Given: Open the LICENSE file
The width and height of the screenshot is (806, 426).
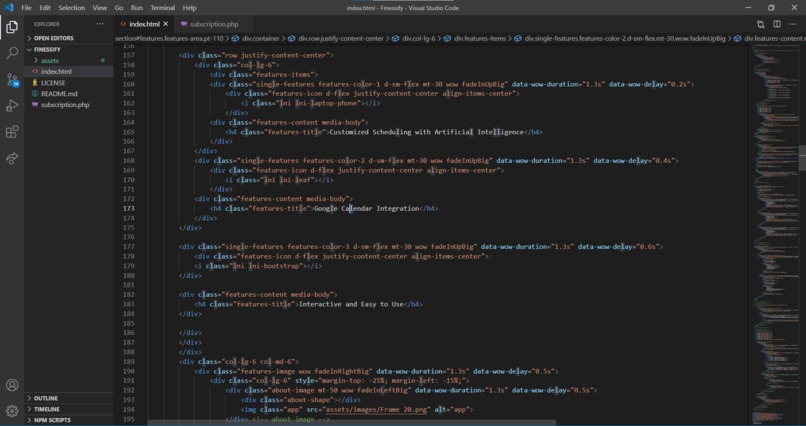Looking at the screenshot, I should pos(69,83).
